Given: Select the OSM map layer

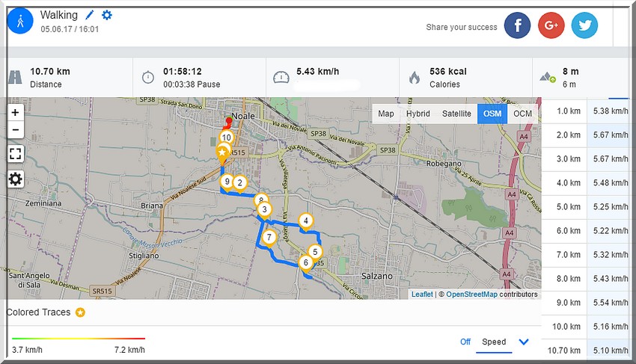Looking at the screenshot, I should pyautogui.click(x=492, y=114).
